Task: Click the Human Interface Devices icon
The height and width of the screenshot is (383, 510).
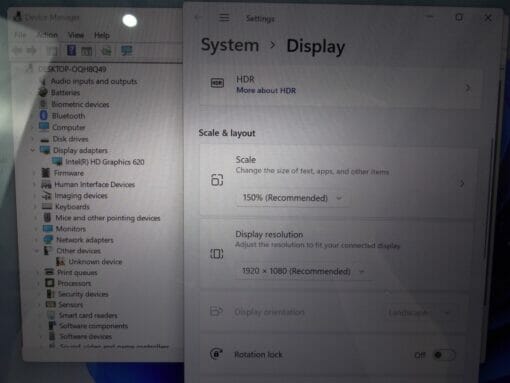Action: (46, 184)
